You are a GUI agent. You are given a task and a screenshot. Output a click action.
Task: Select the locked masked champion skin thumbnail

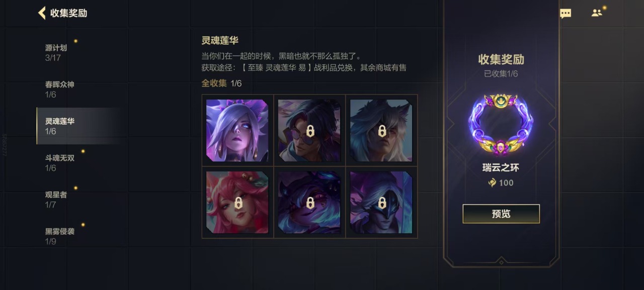coord(381,202)
